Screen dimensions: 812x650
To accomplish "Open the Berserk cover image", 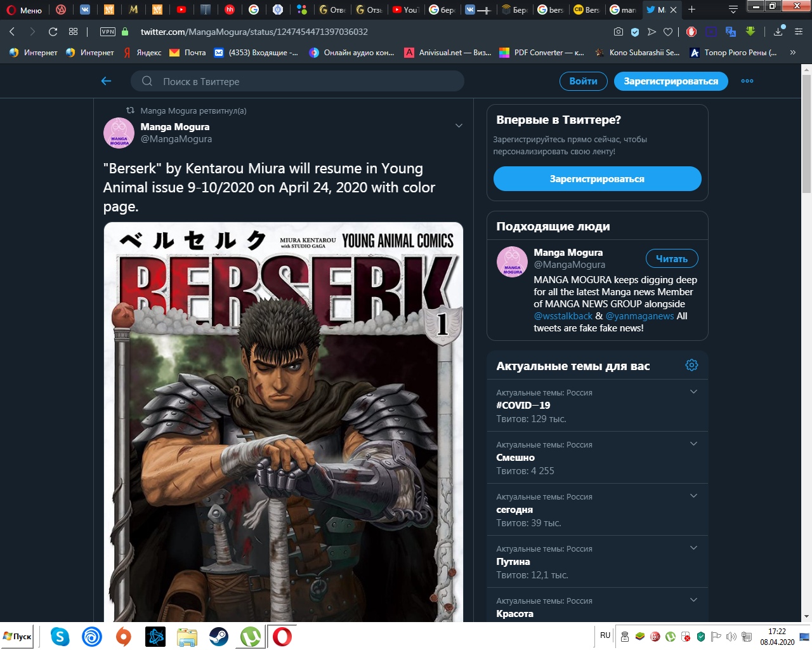I will point(284,421).
